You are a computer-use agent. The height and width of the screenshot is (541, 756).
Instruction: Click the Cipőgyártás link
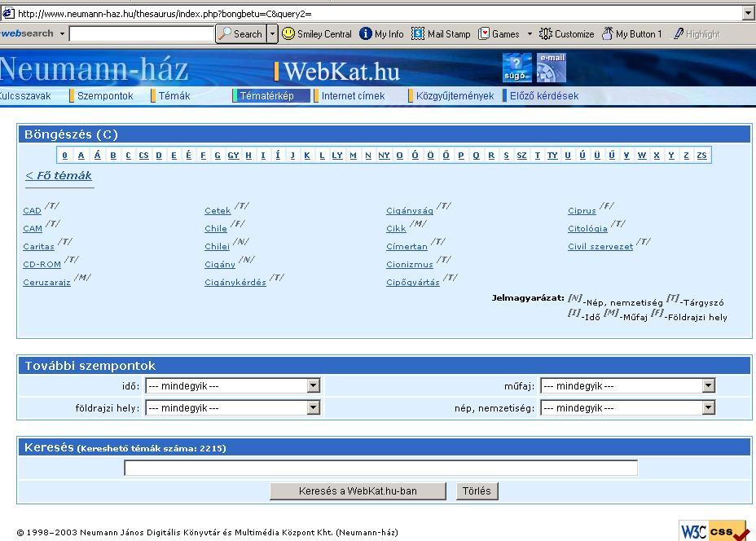(x=413, y=282)
